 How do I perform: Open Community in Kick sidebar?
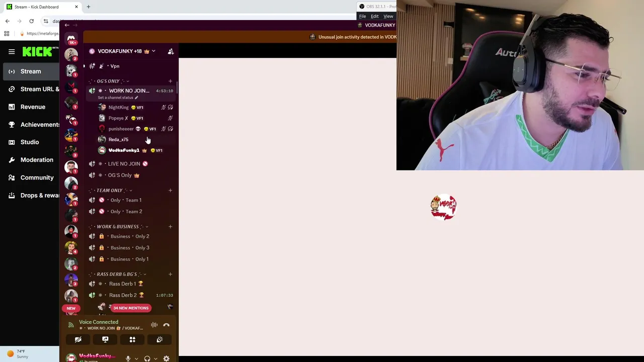[31, 177]
